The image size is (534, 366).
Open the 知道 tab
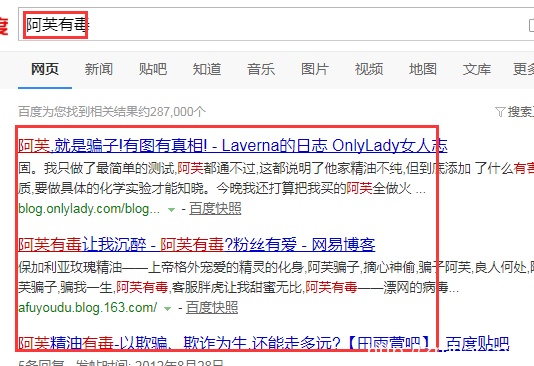pos(207,69)
